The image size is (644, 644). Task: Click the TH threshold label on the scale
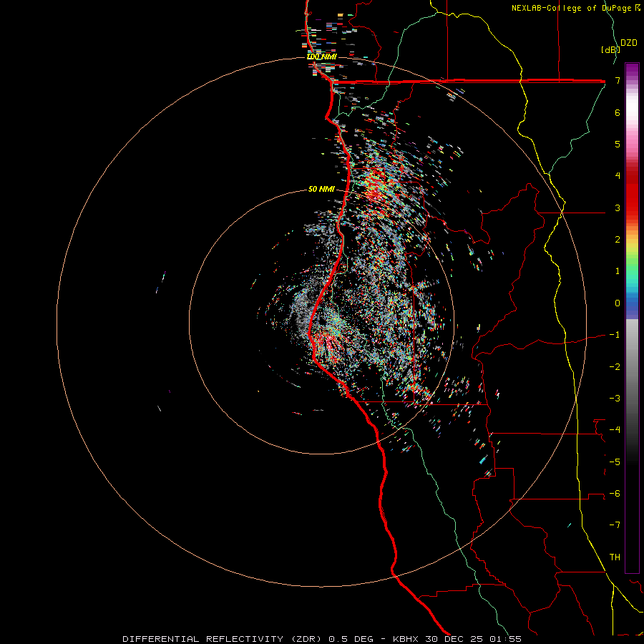tap(615, 557)
